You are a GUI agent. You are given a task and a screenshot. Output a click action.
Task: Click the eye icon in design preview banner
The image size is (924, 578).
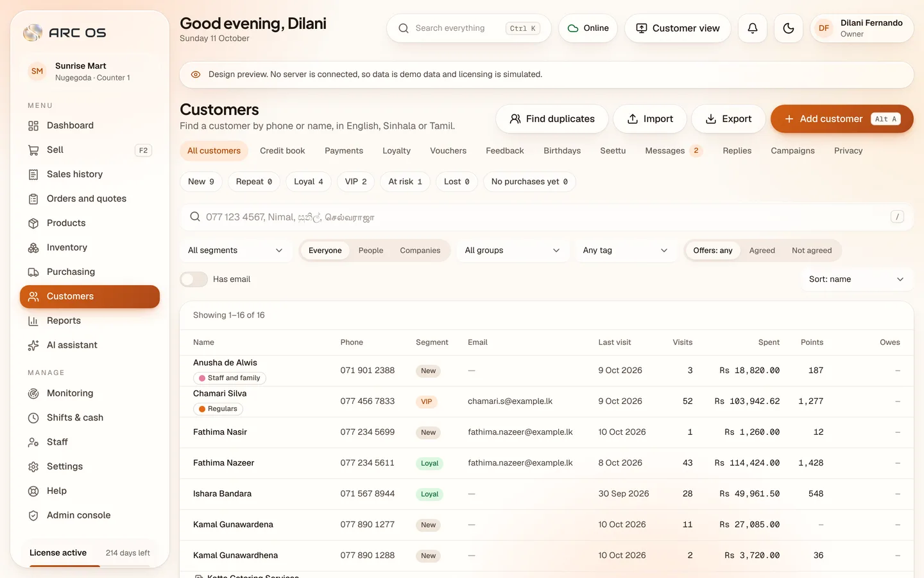coord(196,74)
